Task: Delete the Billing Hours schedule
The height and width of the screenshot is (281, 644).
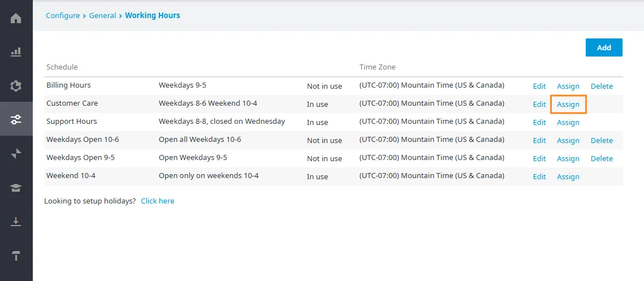Action: [x=602, y=87]
